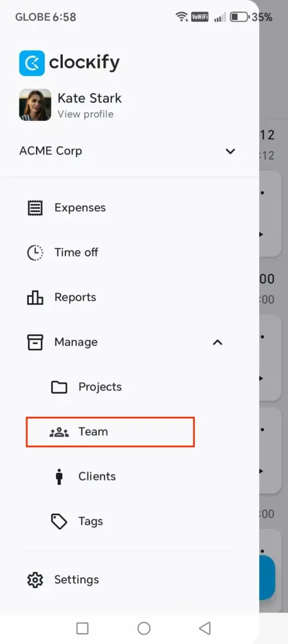Screen dimensions: 288x644
Task: Select the Reports menu label
Action: pyautogui.click(x=75, y=297)
